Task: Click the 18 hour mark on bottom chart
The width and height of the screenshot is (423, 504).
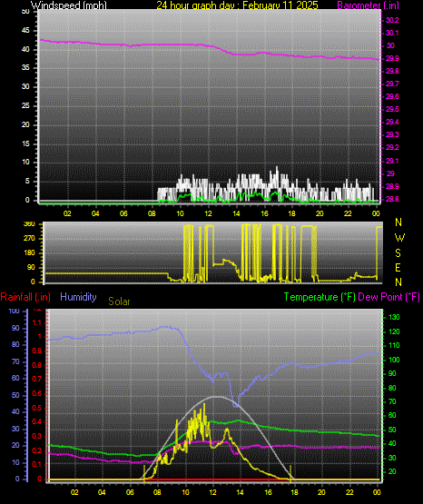Action: (x=294, y=492)
